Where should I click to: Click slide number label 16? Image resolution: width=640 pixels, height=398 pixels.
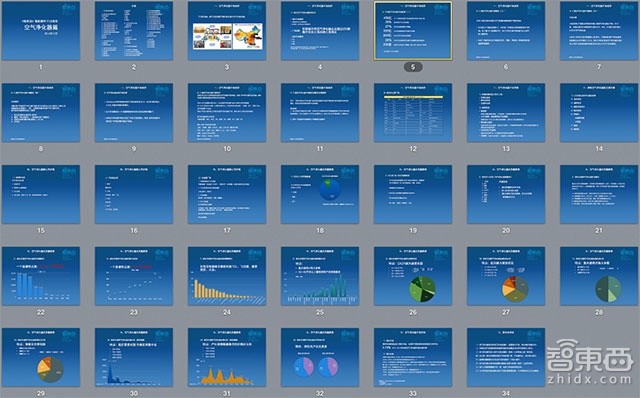[x=134, y=230]
